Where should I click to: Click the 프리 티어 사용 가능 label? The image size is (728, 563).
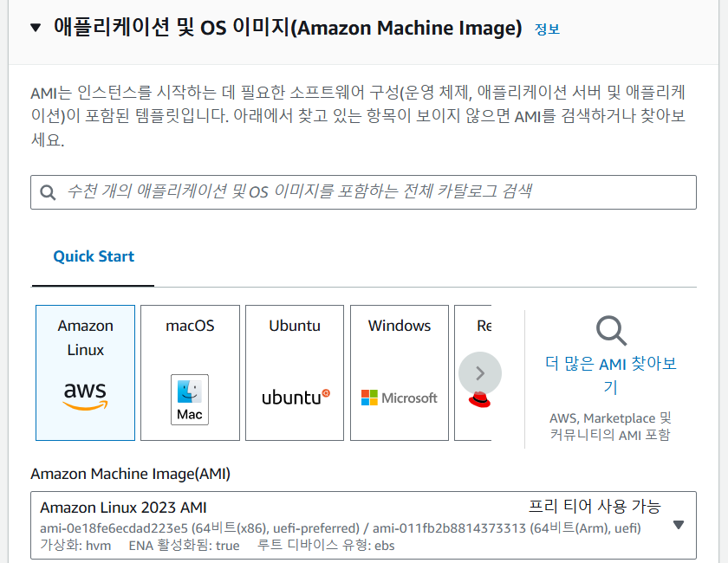[x=595, y=507]
